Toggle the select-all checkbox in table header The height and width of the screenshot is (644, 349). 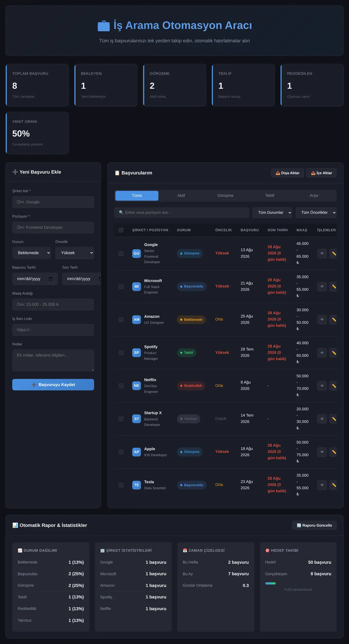(x=121, y=230)
